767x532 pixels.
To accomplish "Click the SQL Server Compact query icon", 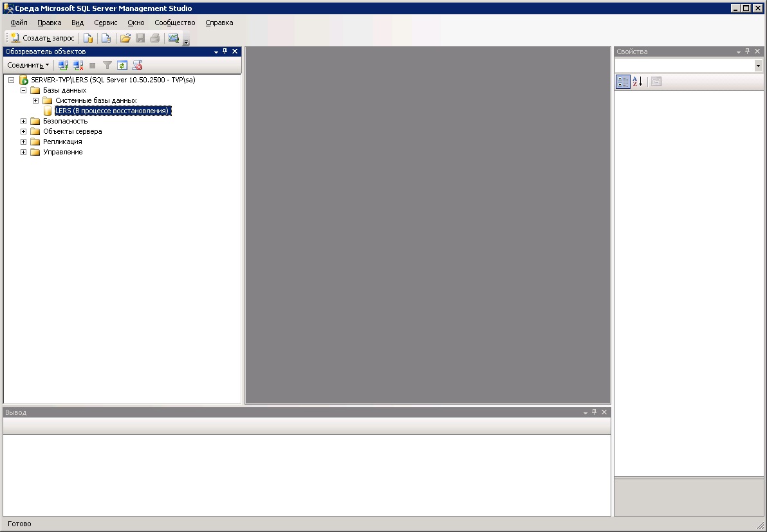I will click(106, 38).
